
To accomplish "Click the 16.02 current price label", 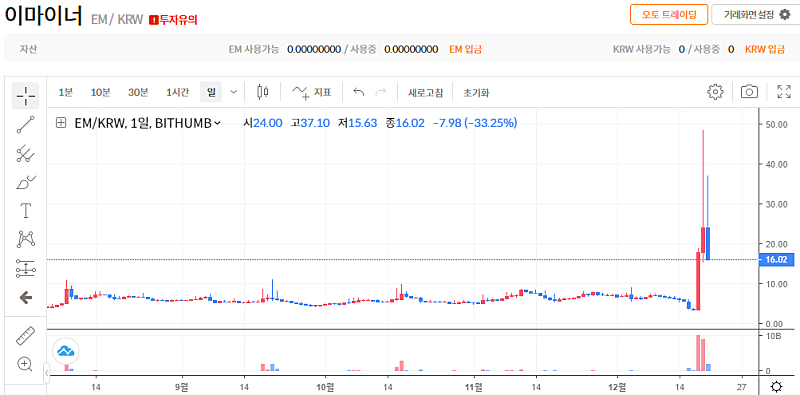I will click(777, 260).
